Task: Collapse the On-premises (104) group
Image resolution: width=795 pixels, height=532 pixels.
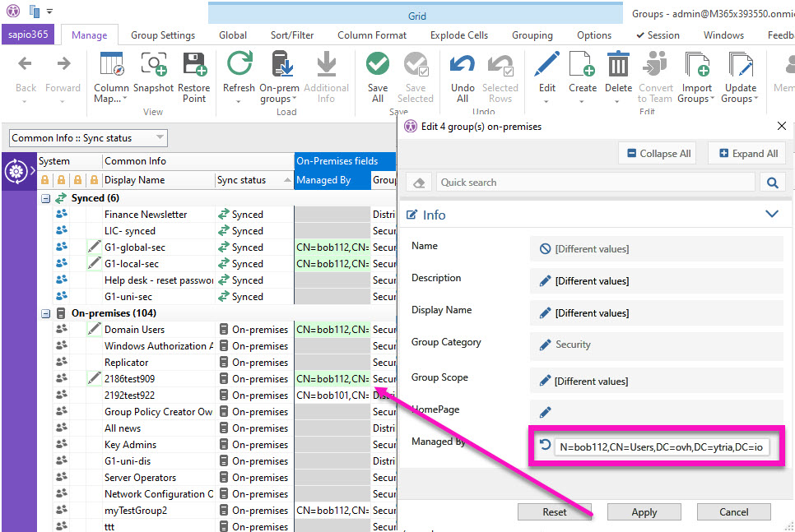Action: click(x=46, y=313)
